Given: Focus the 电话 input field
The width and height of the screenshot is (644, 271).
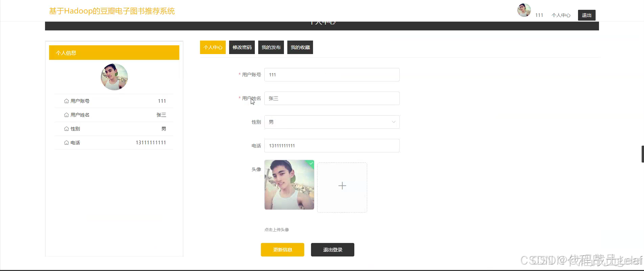Looking at the screenshot, I should click(x=332, y=146).
